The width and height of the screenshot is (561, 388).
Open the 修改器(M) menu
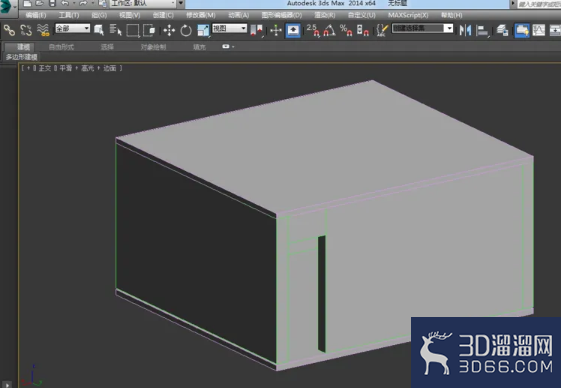(x=201, y=15)
